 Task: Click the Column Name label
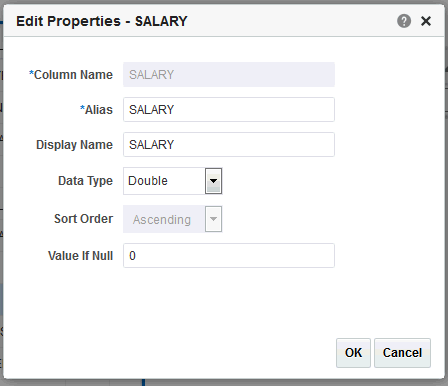(71, 75)
